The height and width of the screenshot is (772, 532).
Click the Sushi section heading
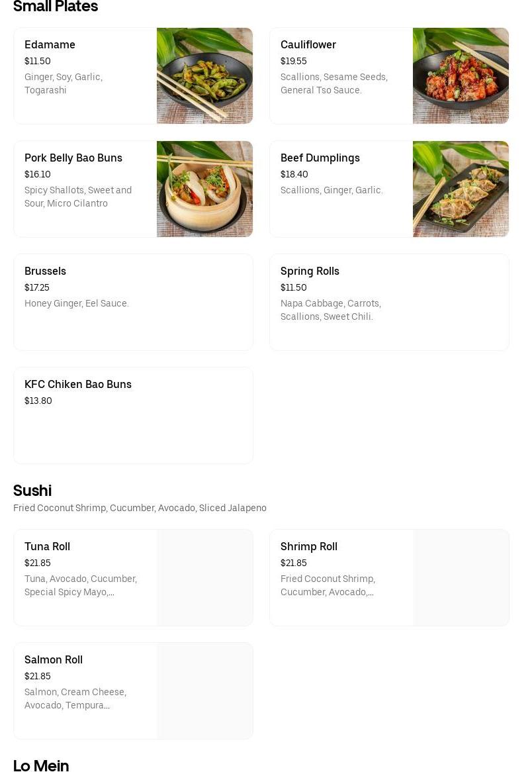32,491
